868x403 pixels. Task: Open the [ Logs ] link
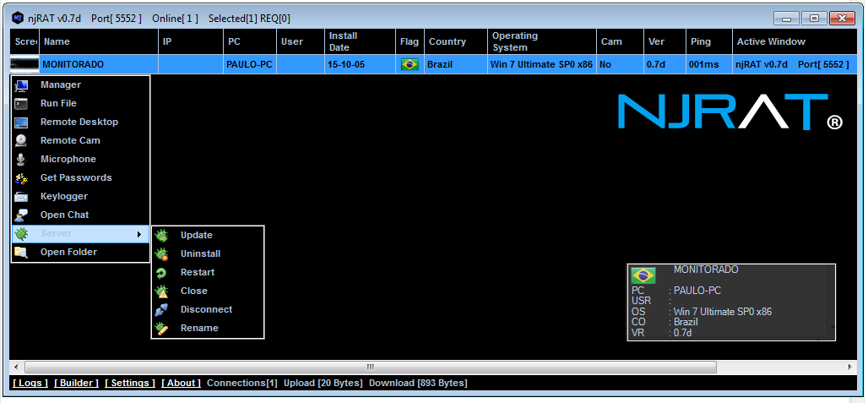(x=30, y=383)
